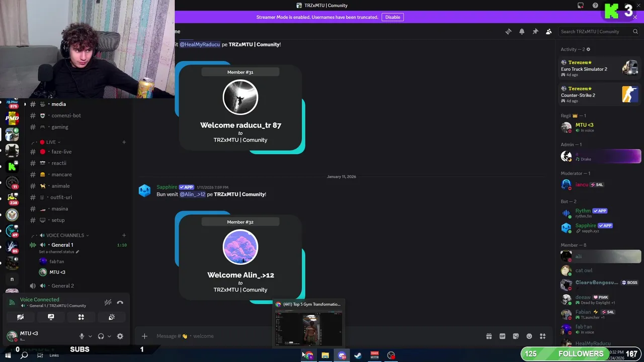
Task: Open File Explorer from the taskbar
Action: [x=325, y=355]
